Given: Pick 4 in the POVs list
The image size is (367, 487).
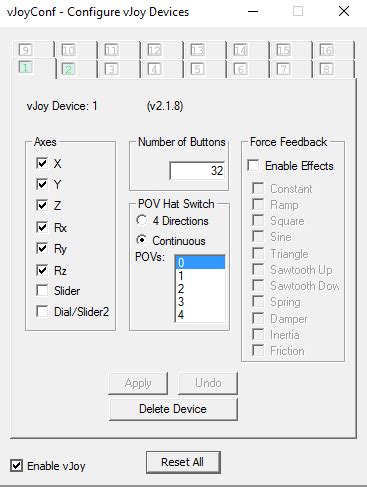Looking at the screenshot, I should [200, 315].
